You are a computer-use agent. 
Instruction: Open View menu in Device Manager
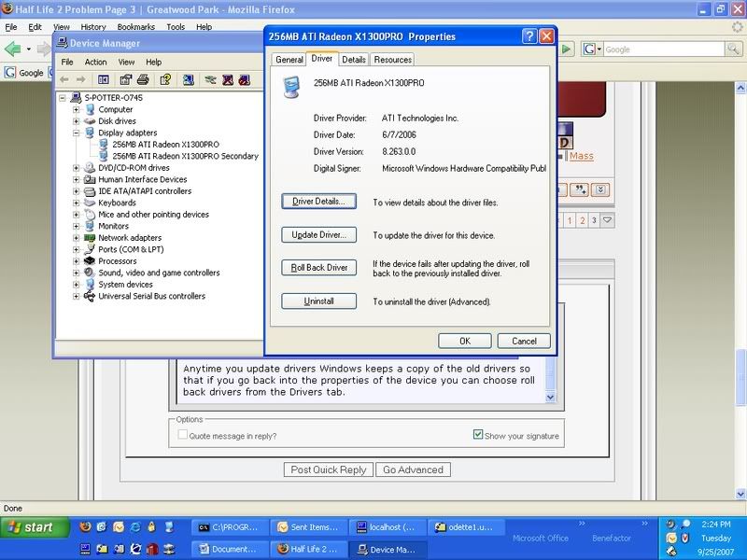pos(126,62)
